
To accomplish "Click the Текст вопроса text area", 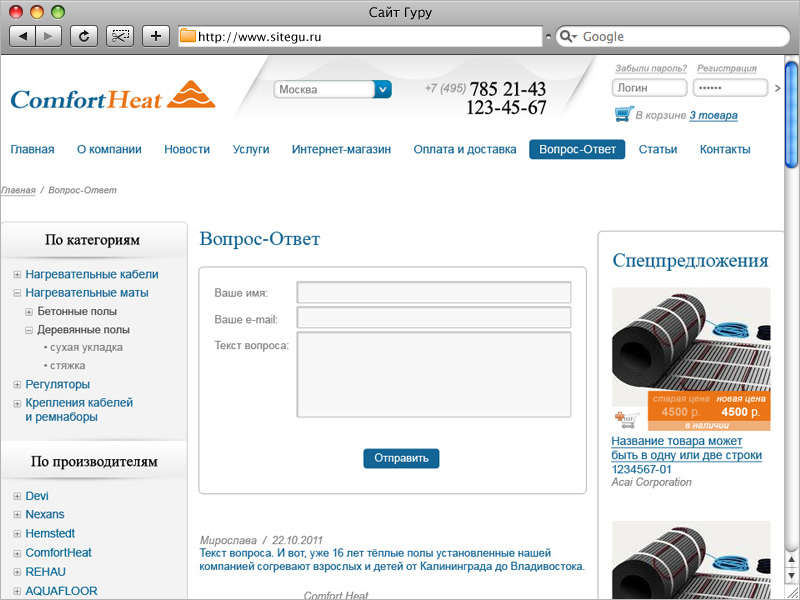I will 434,374.
